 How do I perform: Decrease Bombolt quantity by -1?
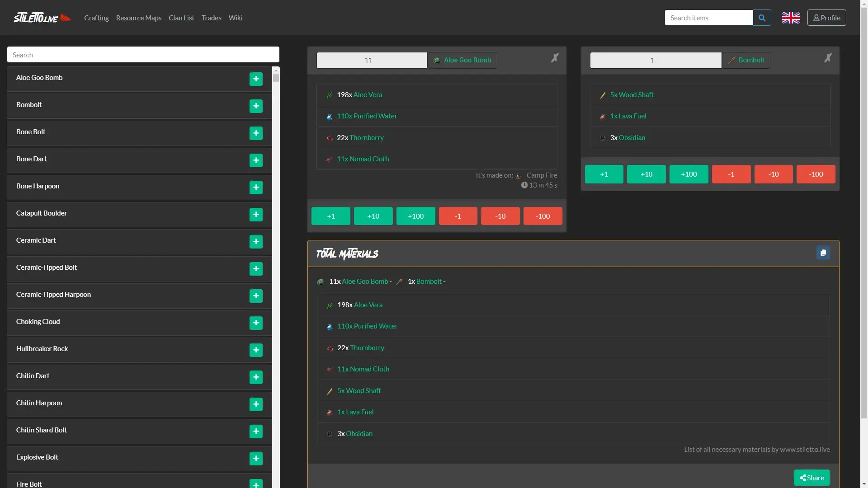pyautogui.click(x=731, y=174)
